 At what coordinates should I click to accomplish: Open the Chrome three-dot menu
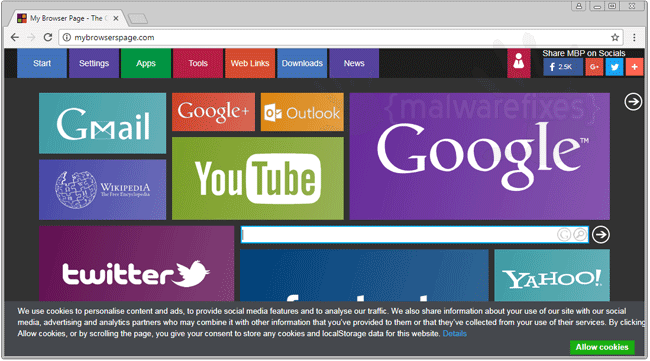coord(634,37)
